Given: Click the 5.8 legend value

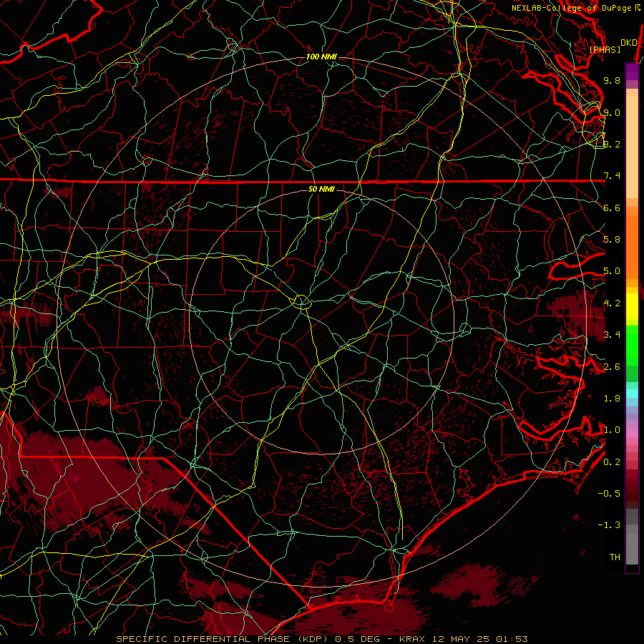Looking at the screenshot, I should 612,240.
